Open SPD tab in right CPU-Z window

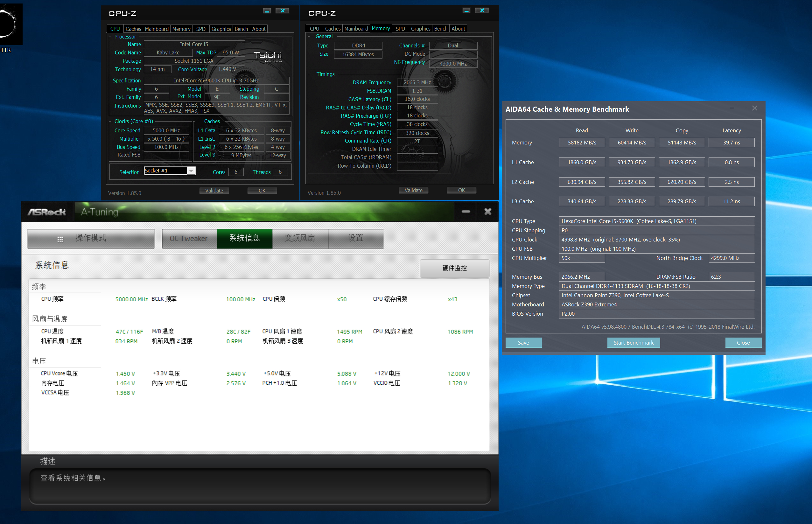point(400,29)
